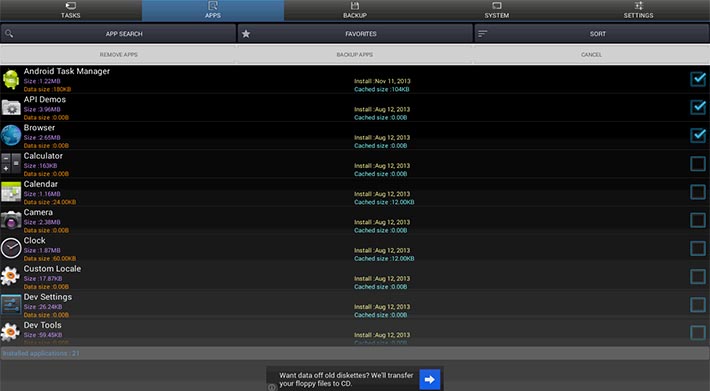
Task: Select the Camera app name
Action: point(38,212)
